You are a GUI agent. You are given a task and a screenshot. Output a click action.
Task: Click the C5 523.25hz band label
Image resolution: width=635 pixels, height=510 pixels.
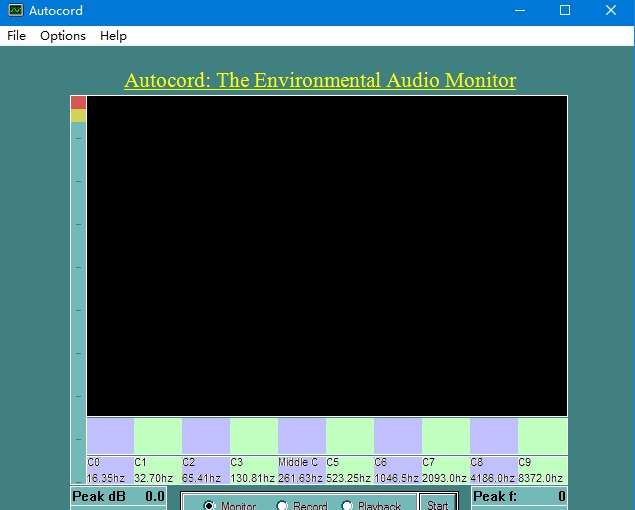coord(350,470)
